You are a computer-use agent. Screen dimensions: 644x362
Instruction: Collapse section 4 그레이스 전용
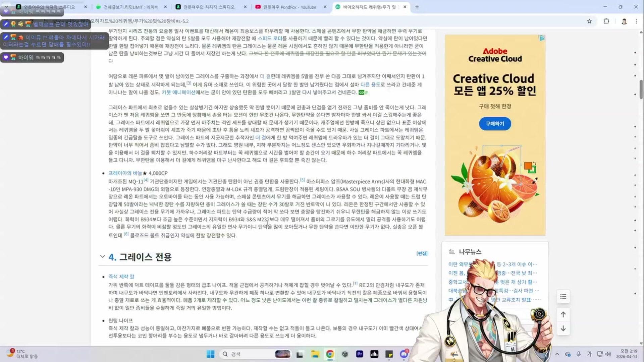click(x=102, y=256)
